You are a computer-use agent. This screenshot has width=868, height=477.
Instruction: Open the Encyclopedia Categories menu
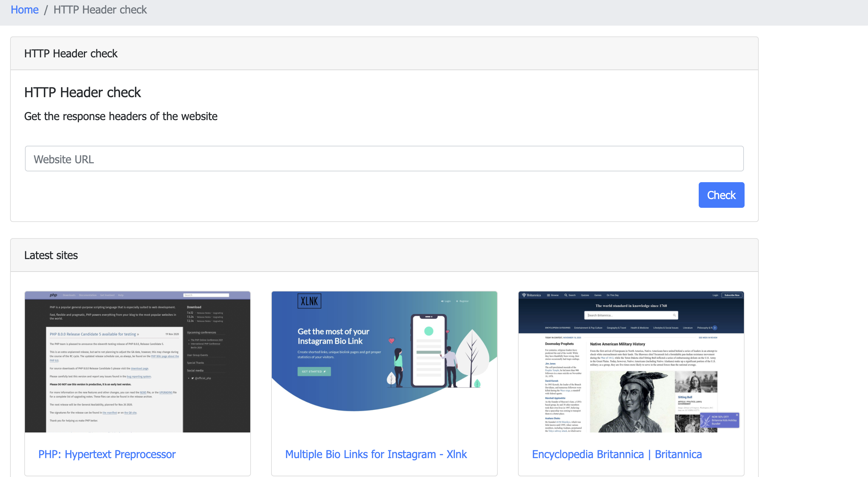pyautogui.click(x=557, y=328)
